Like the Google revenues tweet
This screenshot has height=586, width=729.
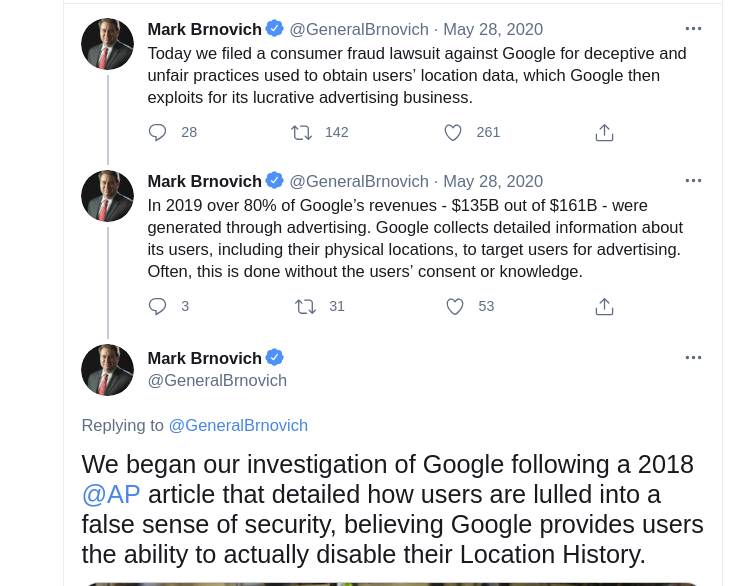(x=455, y=307)
